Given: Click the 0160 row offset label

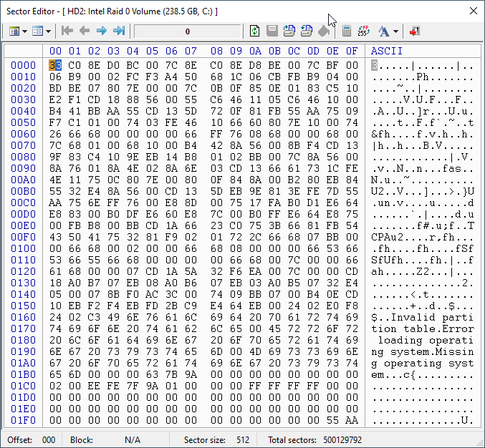Looking at the screenshot, I should (x=23, y=317).
